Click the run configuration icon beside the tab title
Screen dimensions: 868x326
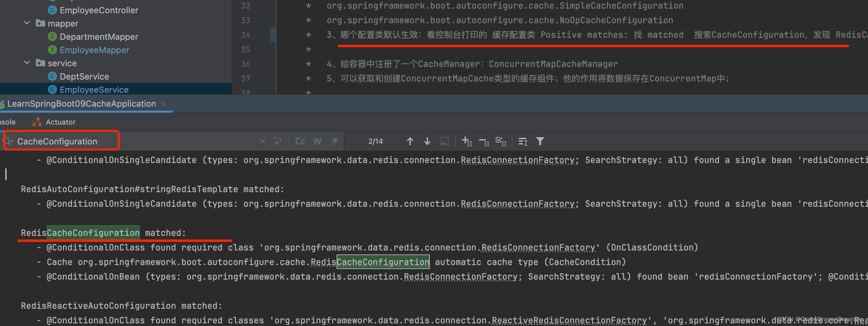coord(2,104)
